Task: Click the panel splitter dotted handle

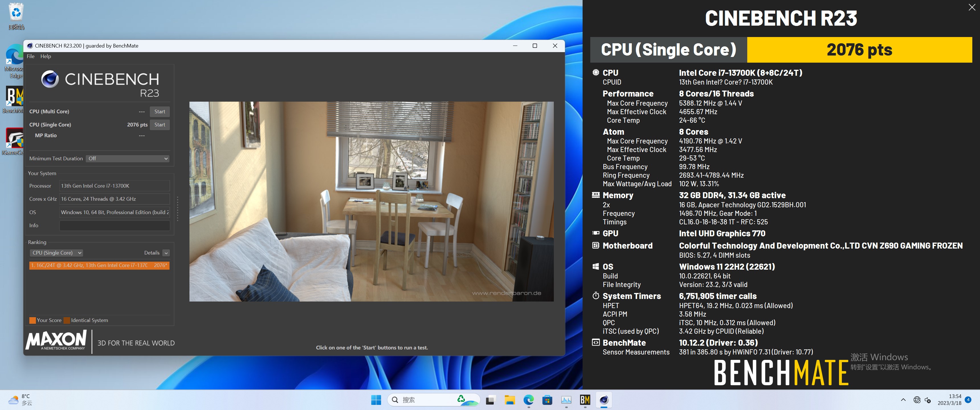Action: [177, 208]
